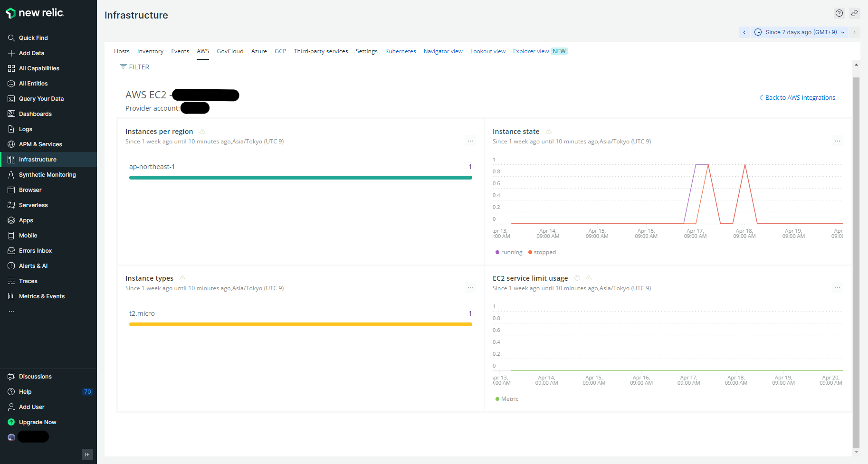
Task: Click the Instance state warning icon
Action: pyautogui.click(x=549, y=131)
